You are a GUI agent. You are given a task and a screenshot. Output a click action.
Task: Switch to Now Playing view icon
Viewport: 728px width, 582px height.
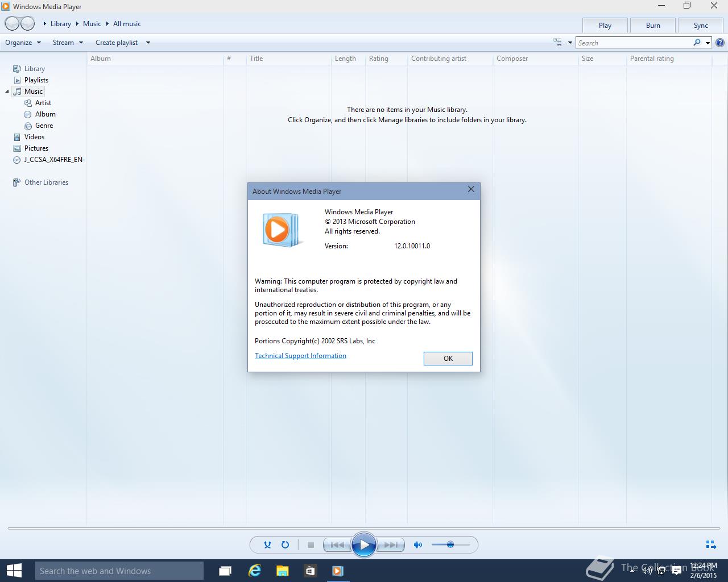(x=711, y=544)
